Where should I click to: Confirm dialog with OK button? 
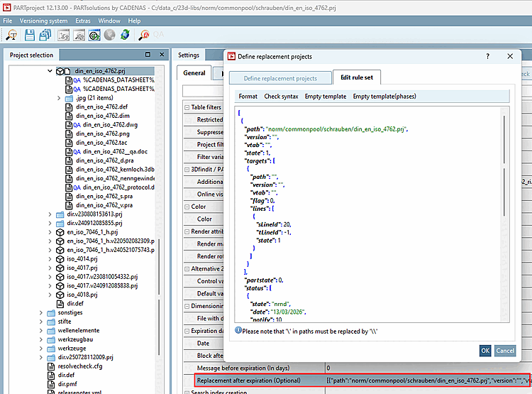[485, 351]
